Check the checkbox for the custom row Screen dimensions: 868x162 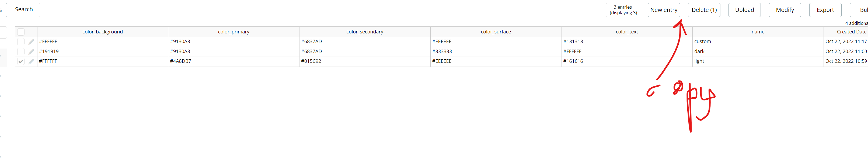tap(21, 42)
